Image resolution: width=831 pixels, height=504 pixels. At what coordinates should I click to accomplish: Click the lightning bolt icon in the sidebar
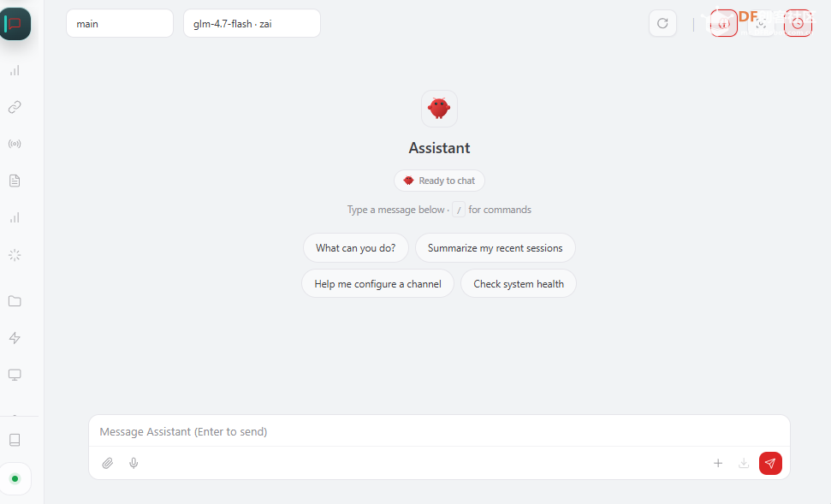[15, 338]
